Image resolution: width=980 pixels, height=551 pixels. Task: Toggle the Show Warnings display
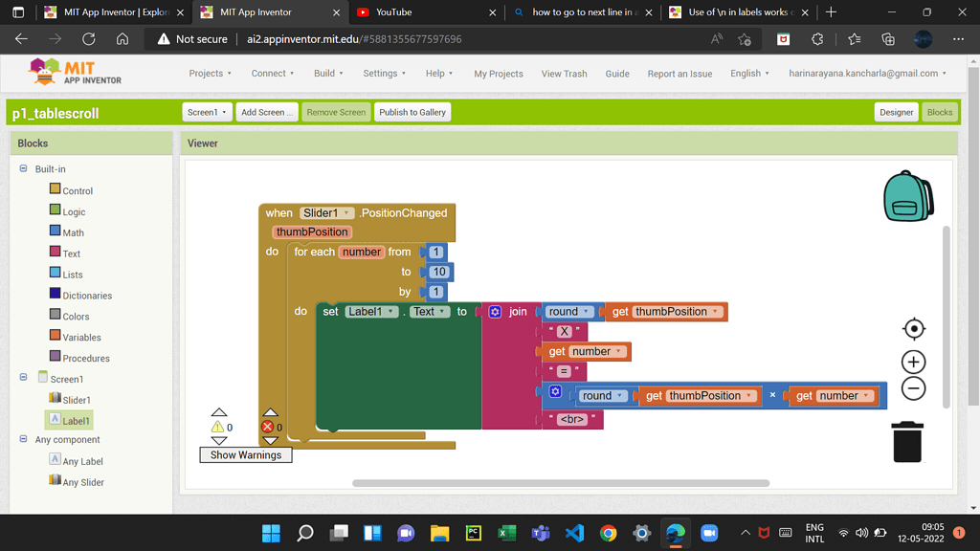coord(245,454)
